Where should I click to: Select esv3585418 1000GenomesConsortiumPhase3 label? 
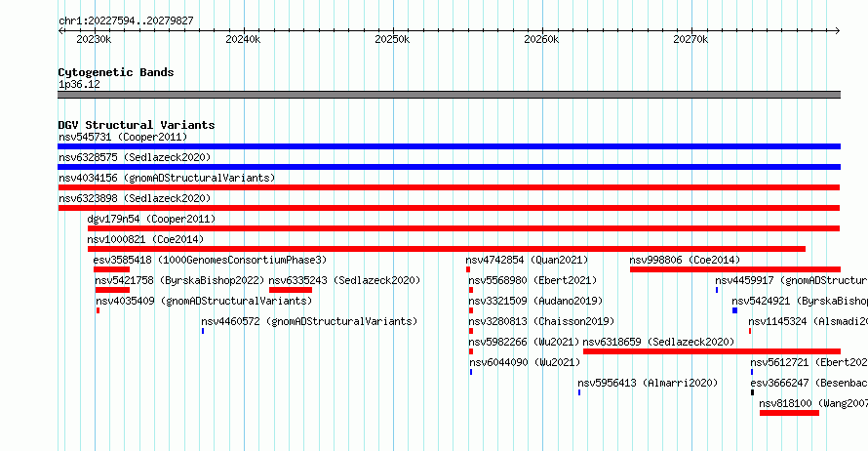[210, 260]
